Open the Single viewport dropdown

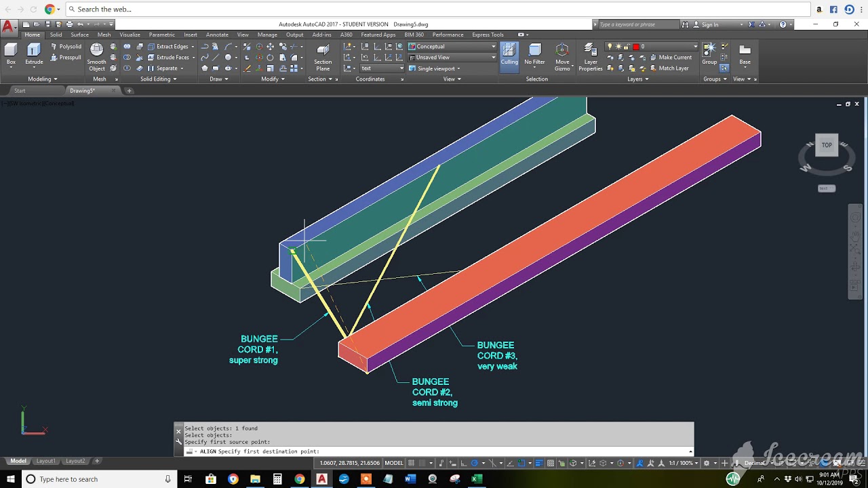point(435,68)
